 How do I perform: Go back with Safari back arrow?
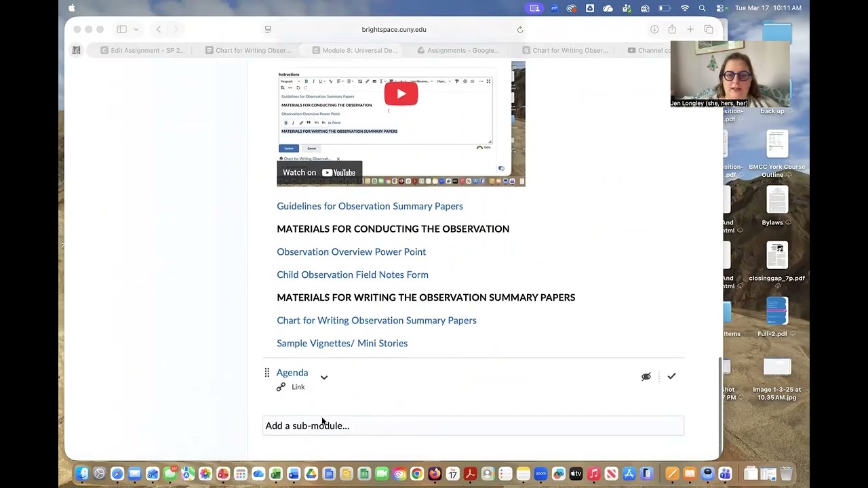click(159, 29)
